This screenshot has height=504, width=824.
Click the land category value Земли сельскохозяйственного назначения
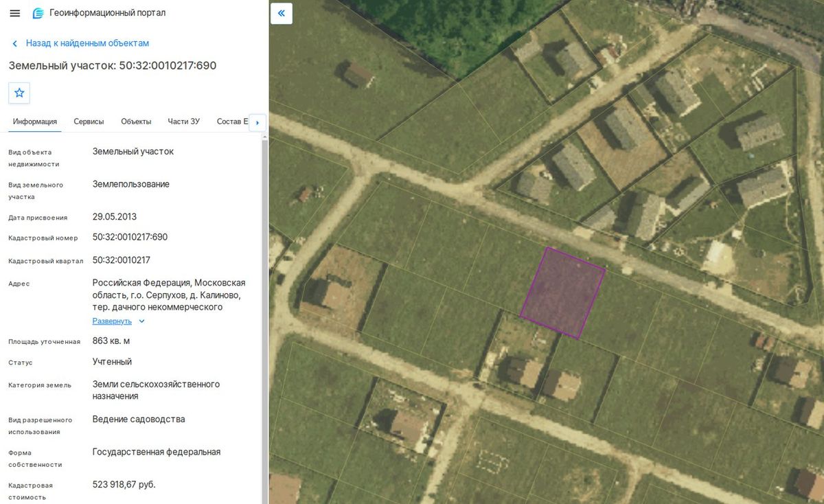[x=157, y=390]
